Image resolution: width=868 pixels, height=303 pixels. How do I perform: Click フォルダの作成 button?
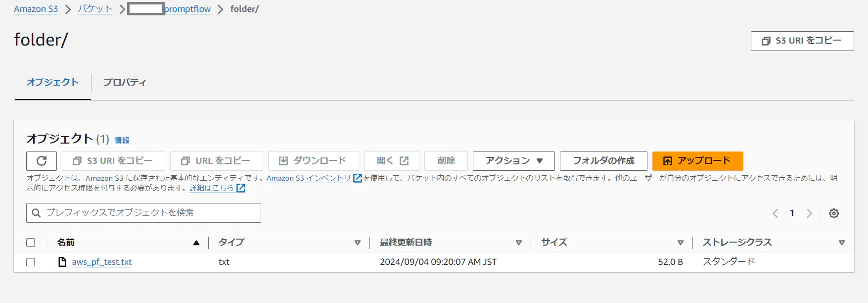[603, 161]
